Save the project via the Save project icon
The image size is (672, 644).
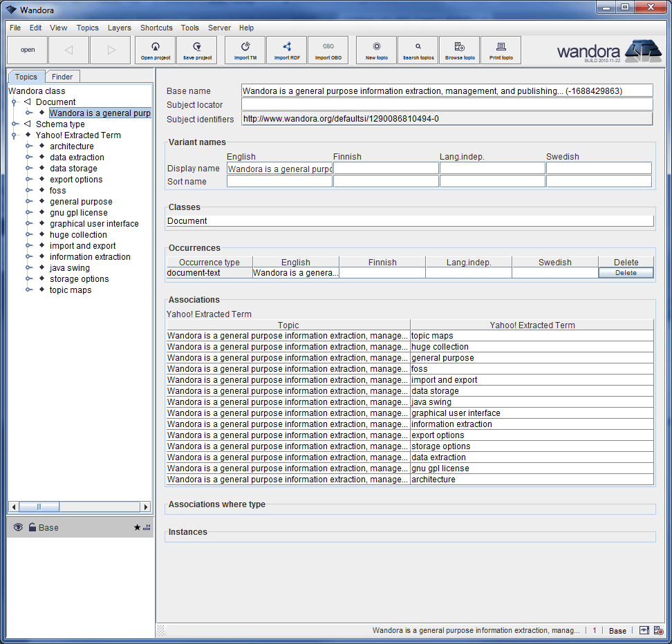[196, 50]
